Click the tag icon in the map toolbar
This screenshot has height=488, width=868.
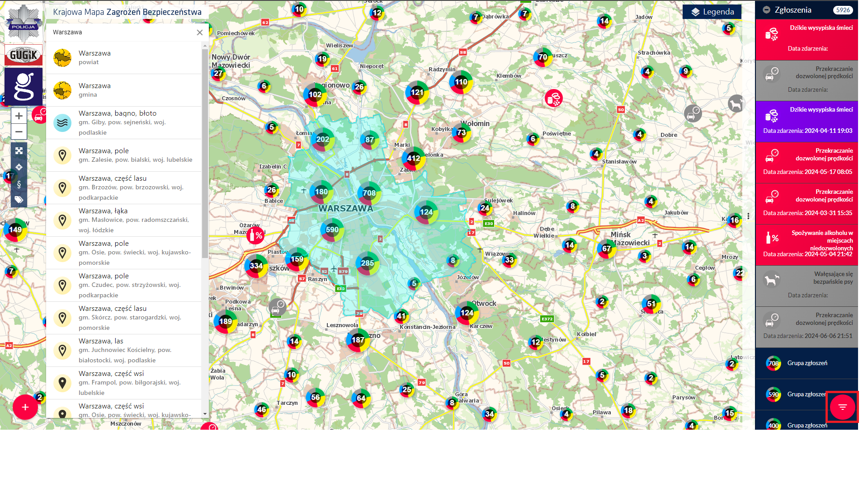[19, 200]
